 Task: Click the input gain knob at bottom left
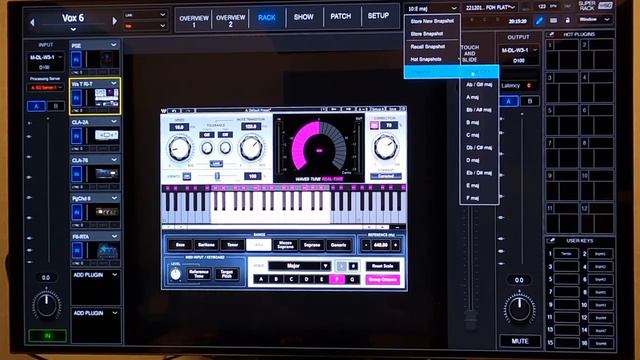[x=47, y=305]
